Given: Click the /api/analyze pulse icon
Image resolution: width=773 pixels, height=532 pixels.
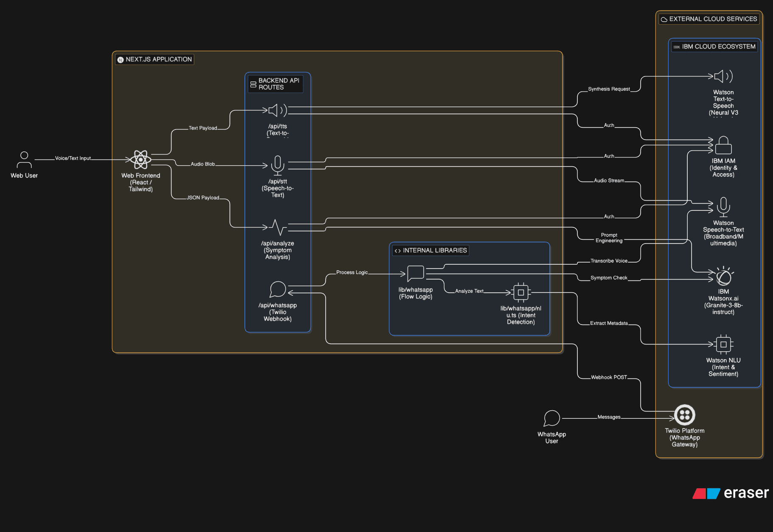Looking at the screenshot, I should pos(278,227).
